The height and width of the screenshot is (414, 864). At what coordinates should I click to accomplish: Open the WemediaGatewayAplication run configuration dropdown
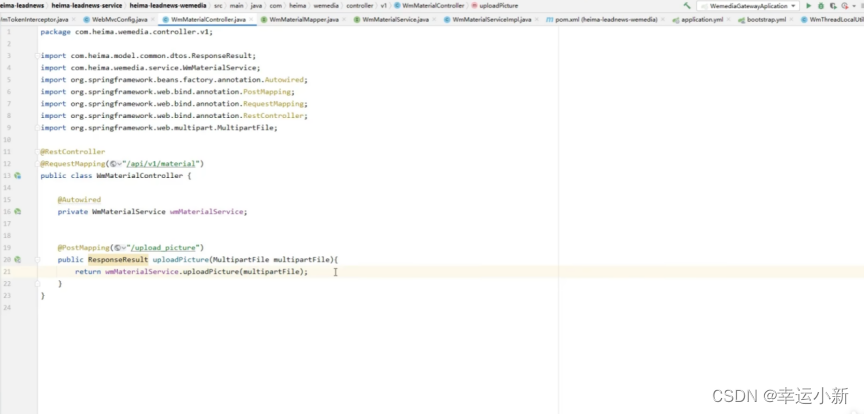click(748, 6)
